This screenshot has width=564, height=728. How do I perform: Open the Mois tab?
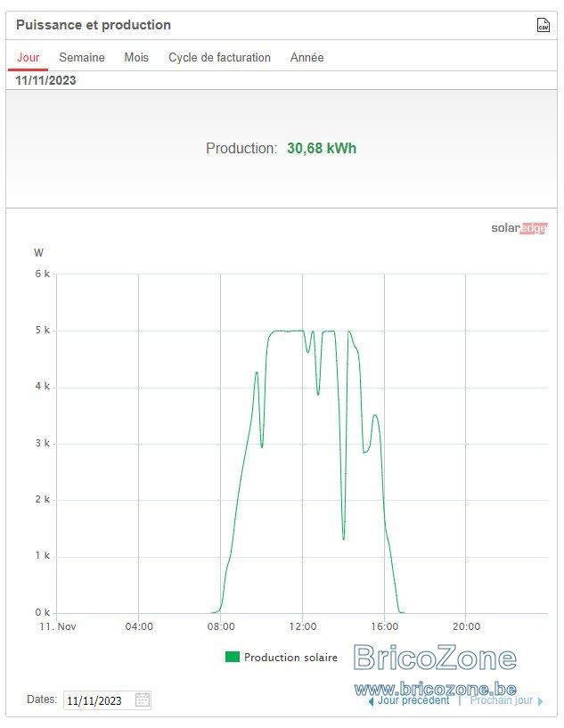pyautogui.click(x=136, y=58)
